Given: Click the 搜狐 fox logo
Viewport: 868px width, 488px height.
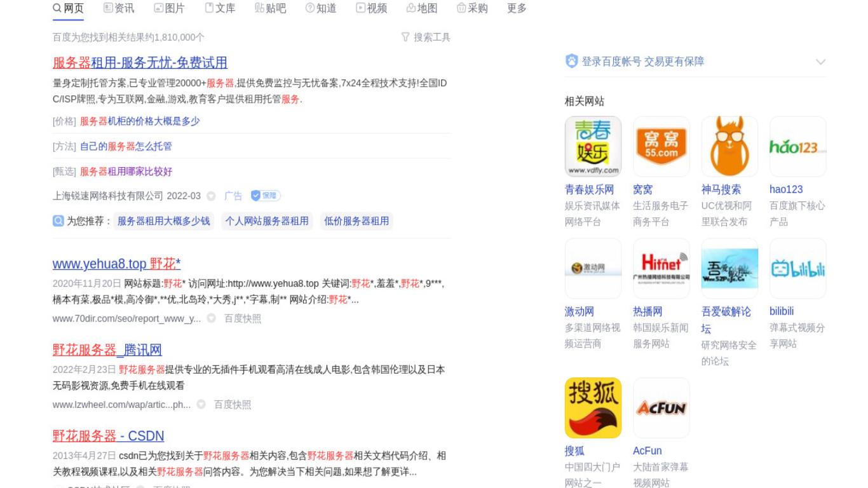Looking at the screenshot, I should click(593, 408).
